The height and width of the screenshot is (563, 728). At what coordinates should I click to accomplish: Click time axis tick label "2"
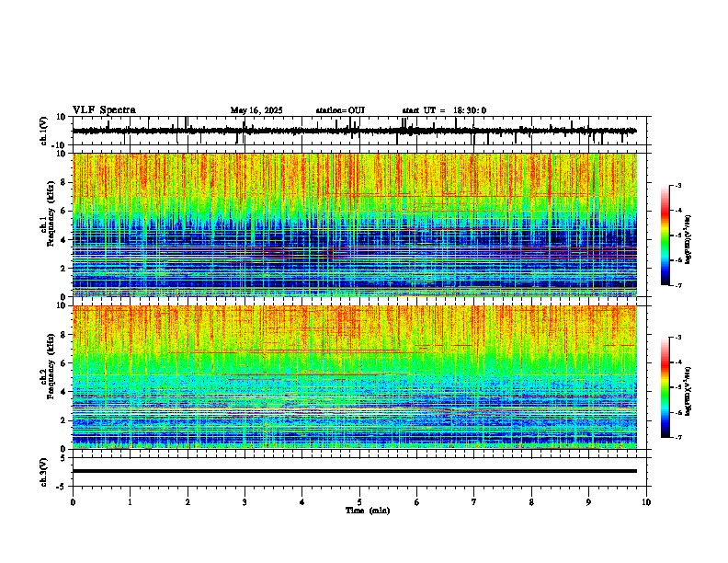tap(188, 502)
